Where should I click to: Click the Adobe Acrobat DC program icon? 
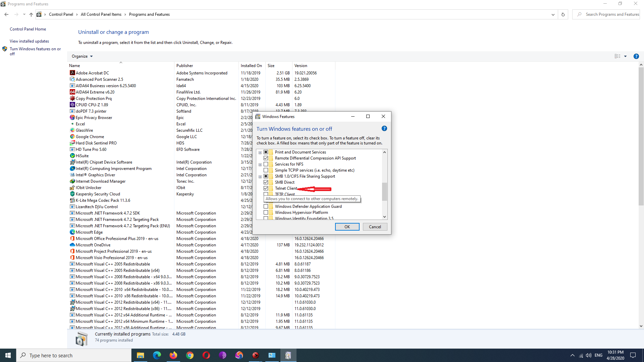tap(72, 73)
